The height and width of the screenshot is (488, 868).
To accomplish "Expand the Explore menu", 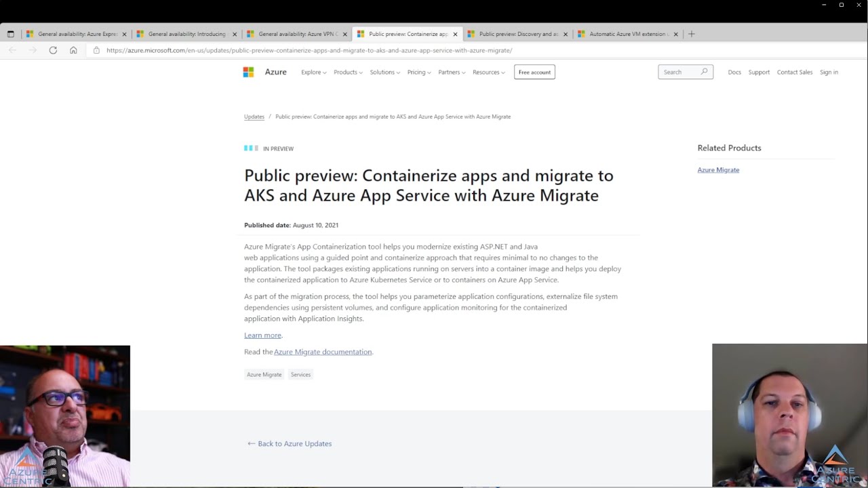I will point(313,72).
